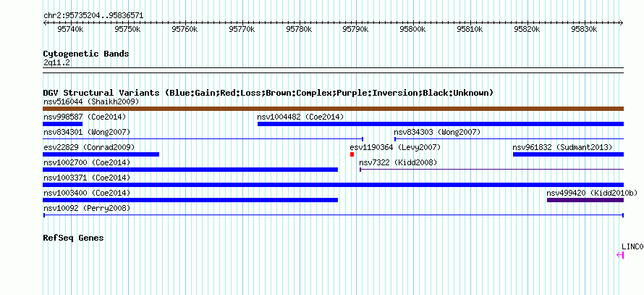This screenshot has width=644, height=295.
Task: Select the LINC0 gene label
Action: tap(632, 246)
